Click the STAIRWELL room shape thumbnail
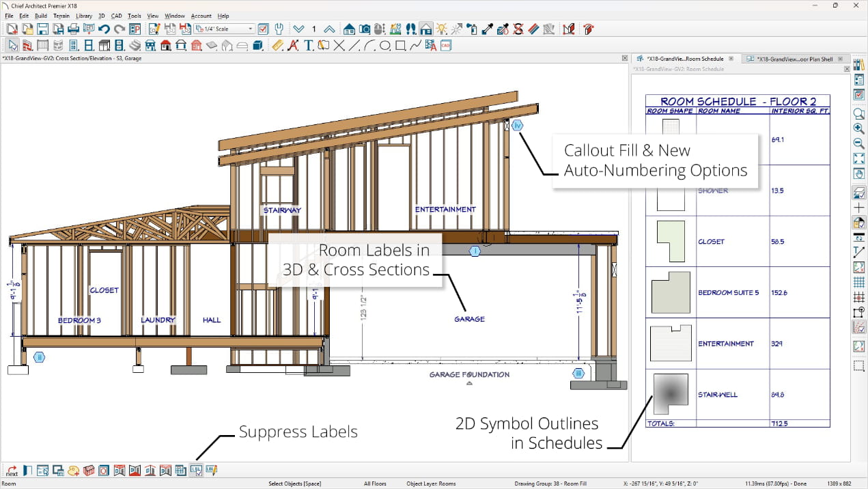This screenshot has height=489, width=868. click(670, 394)
